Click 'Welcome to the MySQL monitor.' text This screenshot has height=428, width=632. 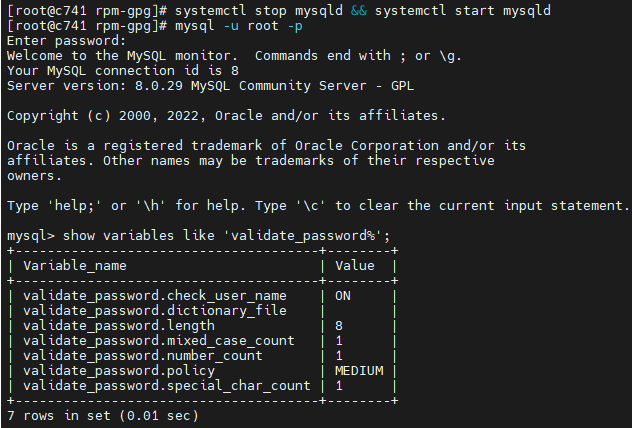pyautogui.click(x=123, y=56)
